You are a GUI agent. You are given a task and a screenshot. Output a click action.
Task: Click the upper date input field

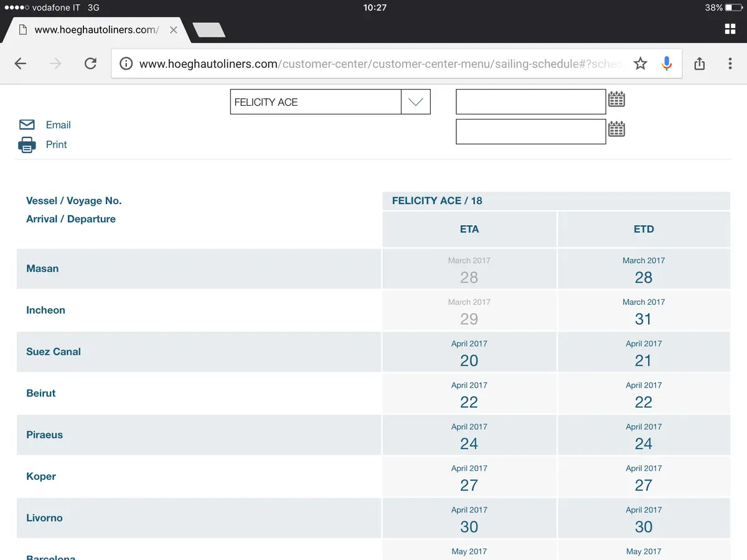pyautogui.click(x=531, y=102)
